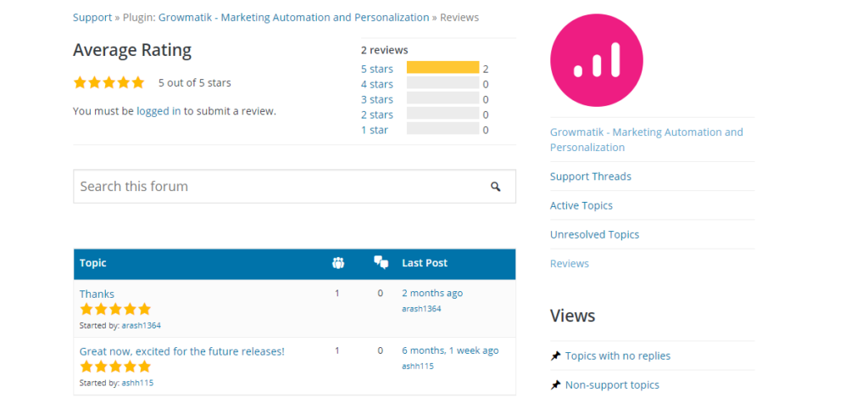Open Growmatik plugin breadcrumb link
The image size is (868, 398).
click(293, 17)
